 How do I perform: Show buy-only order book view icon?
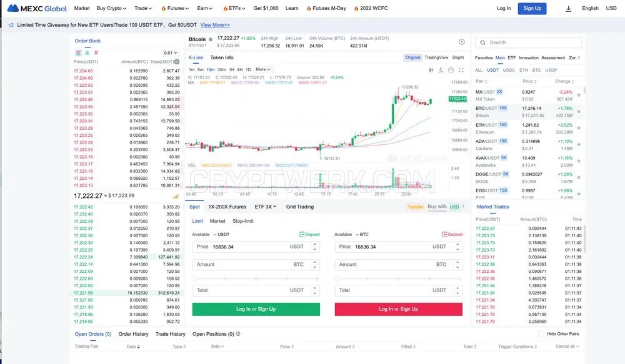coord(87,52)
